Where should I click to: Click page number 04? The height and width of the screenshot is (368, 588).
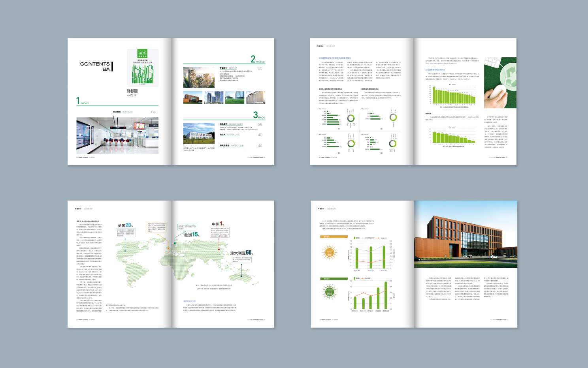(153, 112)
